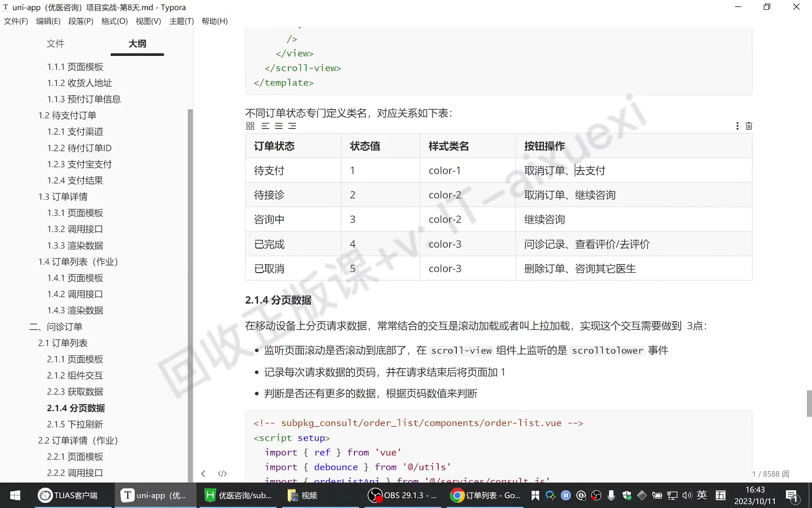Click the document vertical scrollbar thumb
The width and height of the screenshot is (812, 508).
809,403
